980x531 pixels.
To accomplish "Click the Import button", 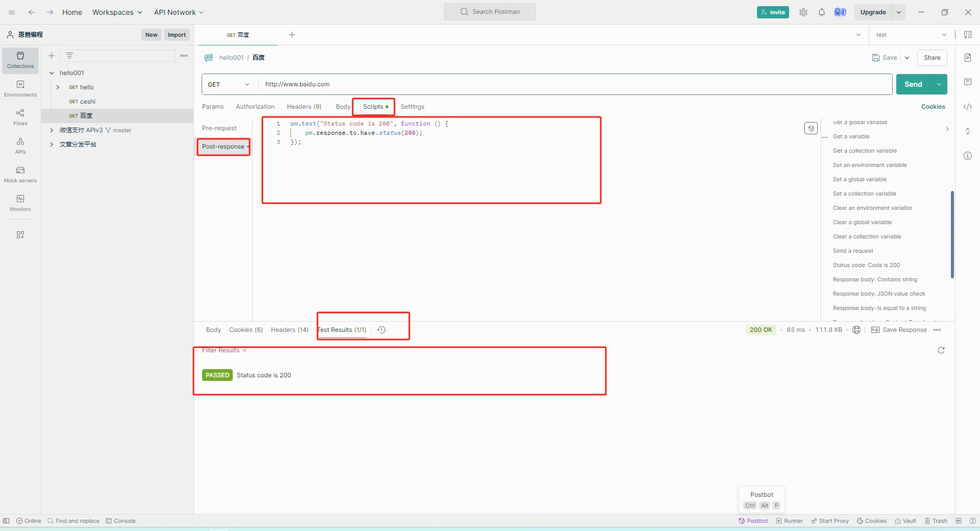I will click(x=177, y=35).
